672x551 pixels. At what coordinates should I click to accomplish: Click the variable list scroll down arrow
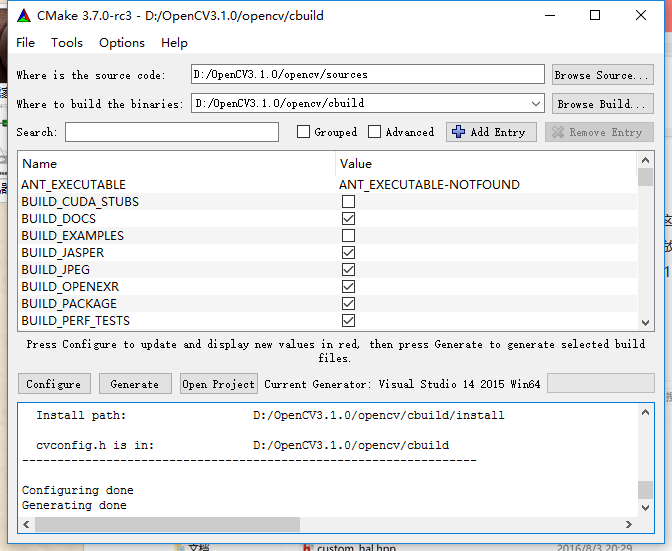645,323
